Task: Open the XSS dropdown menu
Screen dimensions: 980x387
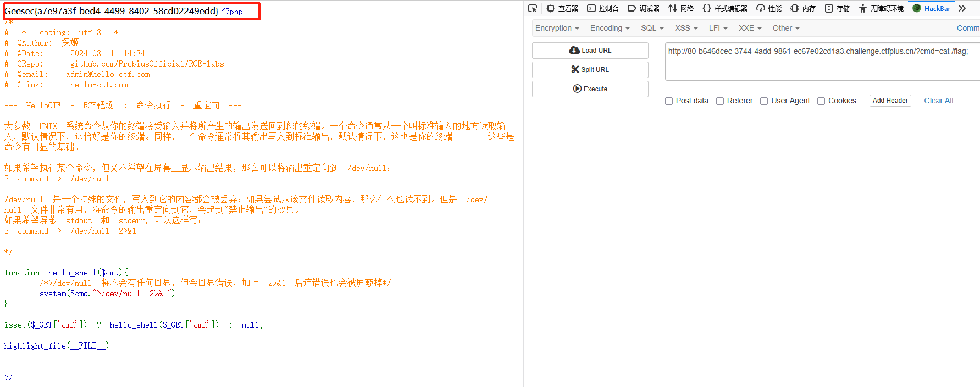Action: point(686,28)
